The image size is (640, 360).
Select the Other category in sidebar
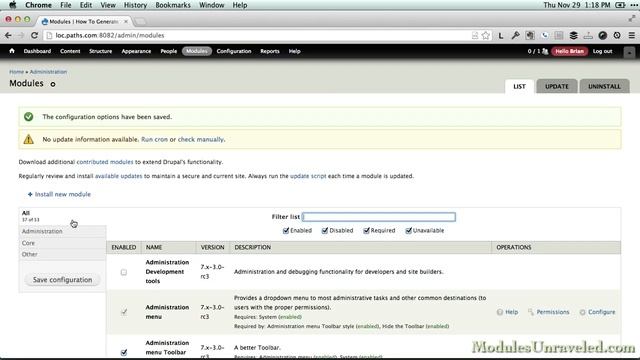(x=62, y=254)
